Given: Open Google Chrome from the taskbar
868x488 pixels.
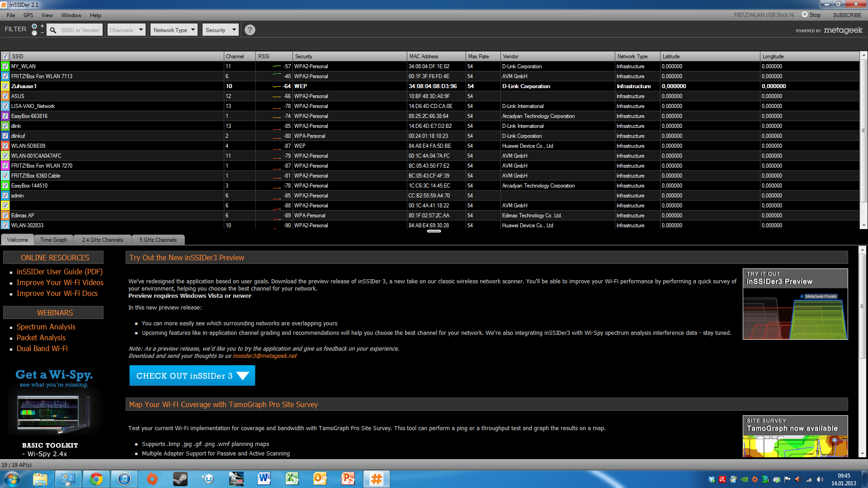Looking at the screenshot, I should pos(96,479).
